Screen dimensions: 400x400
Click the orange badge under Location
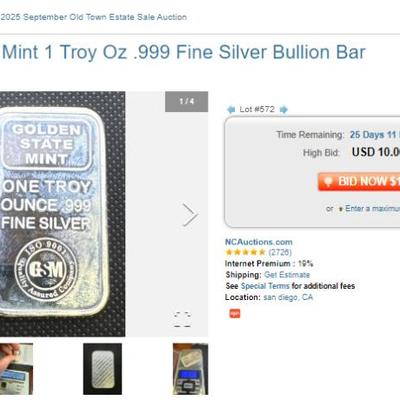click(x=235, y=313)
